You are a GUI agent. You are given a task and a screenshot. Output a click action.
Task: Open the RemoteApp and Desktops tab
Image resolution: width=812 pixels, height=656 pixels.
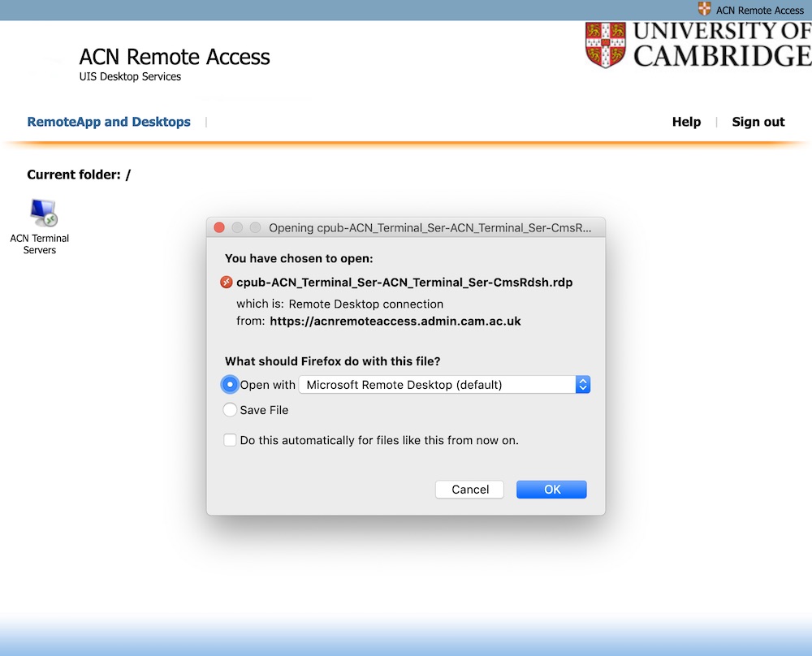(109, 122)
